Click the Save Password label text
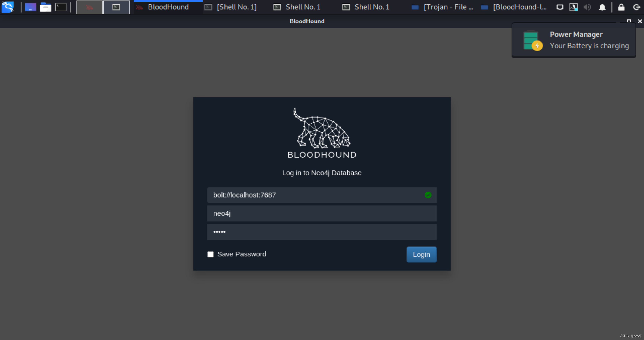Viewport: 644px width, 340px height. [x=242, y=254]
